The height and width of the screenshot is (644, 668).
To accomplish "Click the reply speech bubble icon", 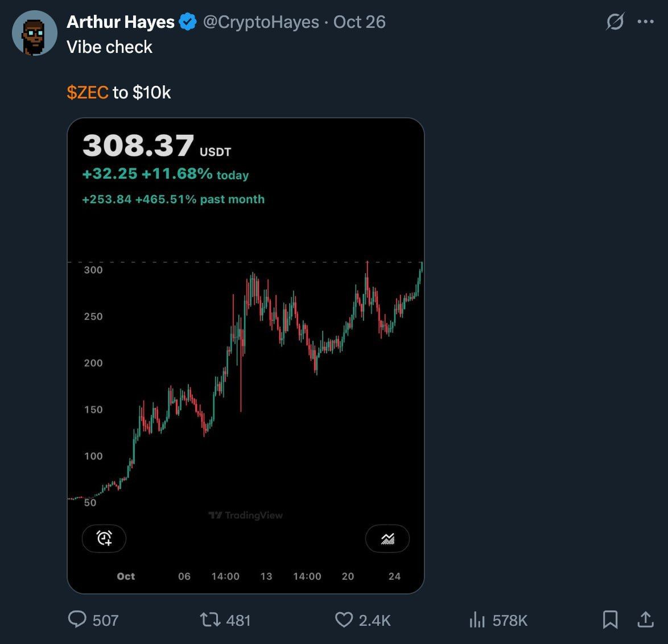I will (x=77, y=620).
